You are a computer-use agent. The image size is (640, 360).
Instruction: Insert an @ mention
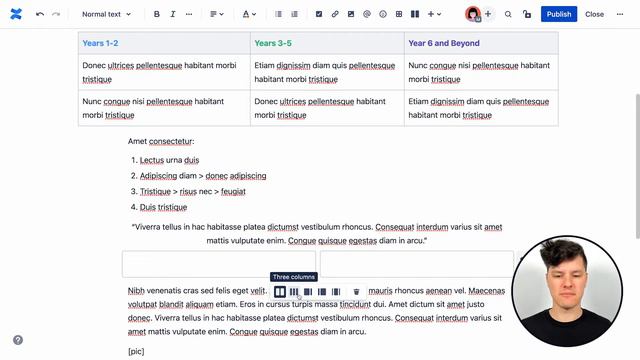(367, 14)
